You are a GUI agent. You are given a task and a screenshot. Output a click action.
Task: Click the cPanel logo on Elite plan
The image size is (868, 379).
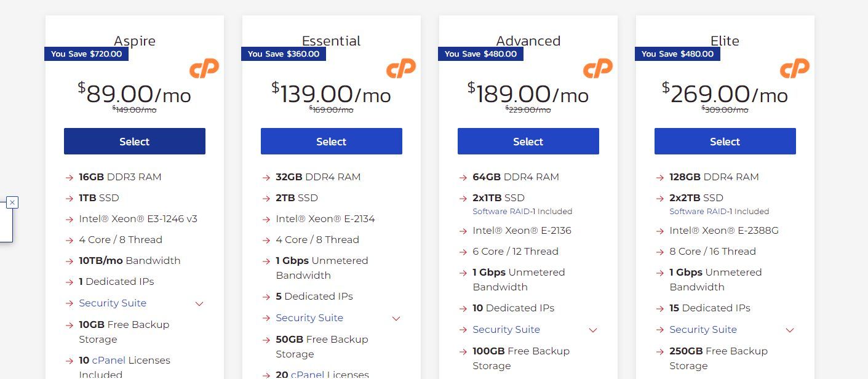coord(795,68)
